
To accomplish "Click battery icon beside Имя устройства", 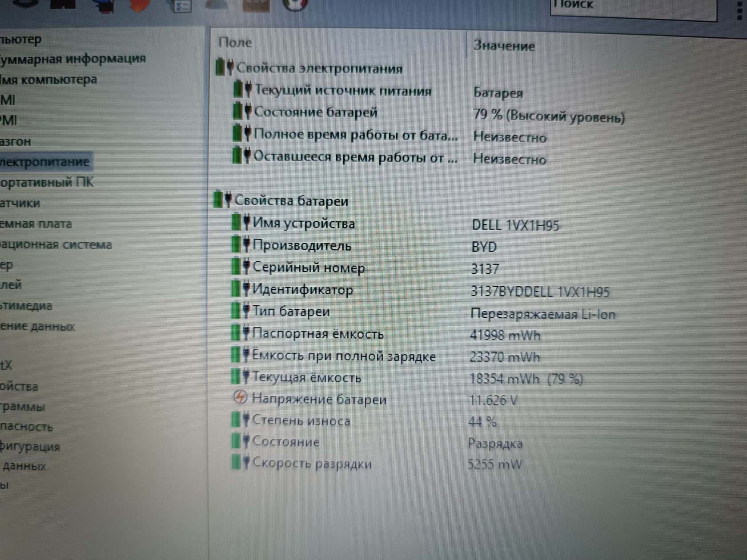I will click(x=241, y=222).
